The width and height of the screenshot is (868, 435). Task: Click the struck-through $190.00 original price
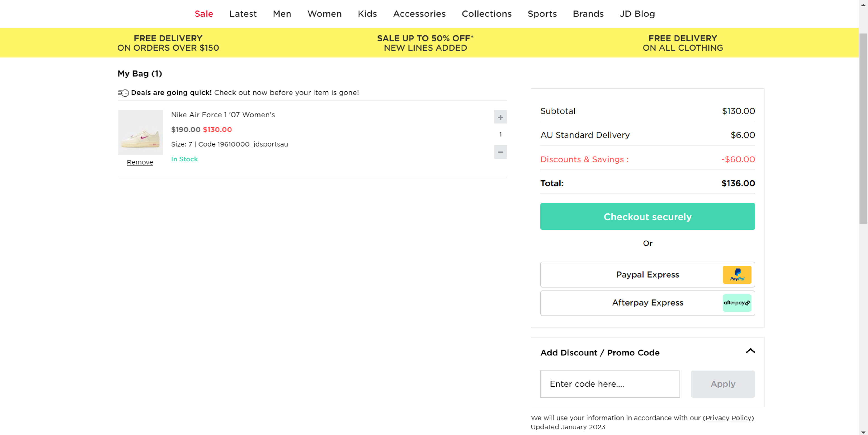(186, 130)
